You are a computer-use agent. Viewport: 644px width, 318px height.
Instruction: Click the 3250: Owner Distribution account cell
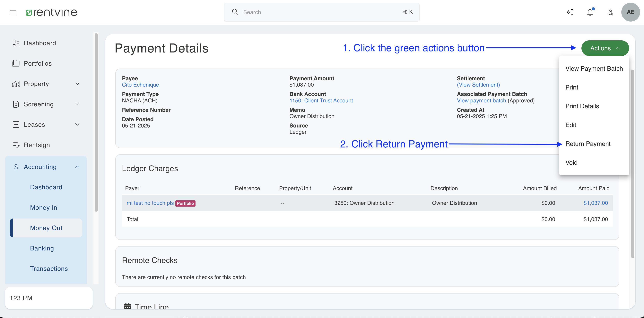pos(364,203)
